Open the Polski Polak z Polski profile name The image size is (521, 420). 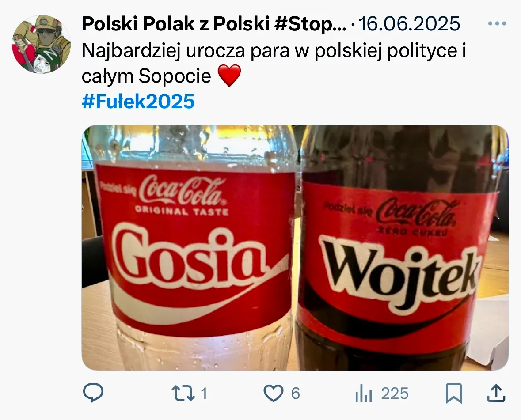tap(214, 25)
